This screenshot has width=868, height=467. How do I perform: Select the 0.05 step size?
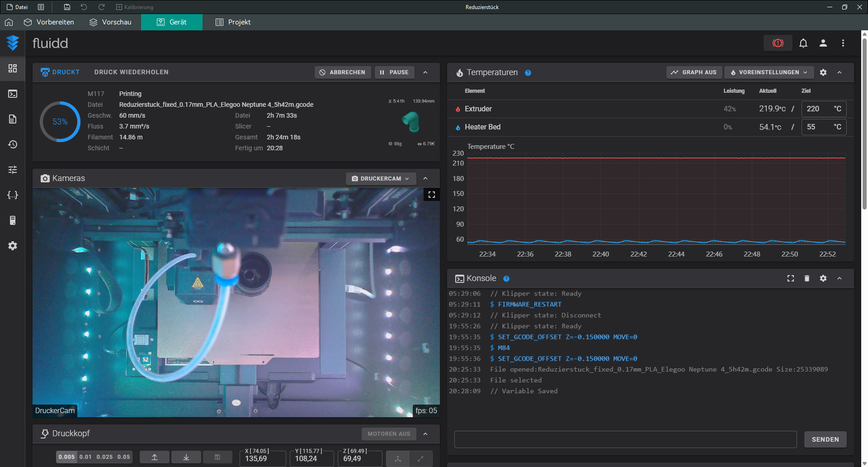coord(124,457)
